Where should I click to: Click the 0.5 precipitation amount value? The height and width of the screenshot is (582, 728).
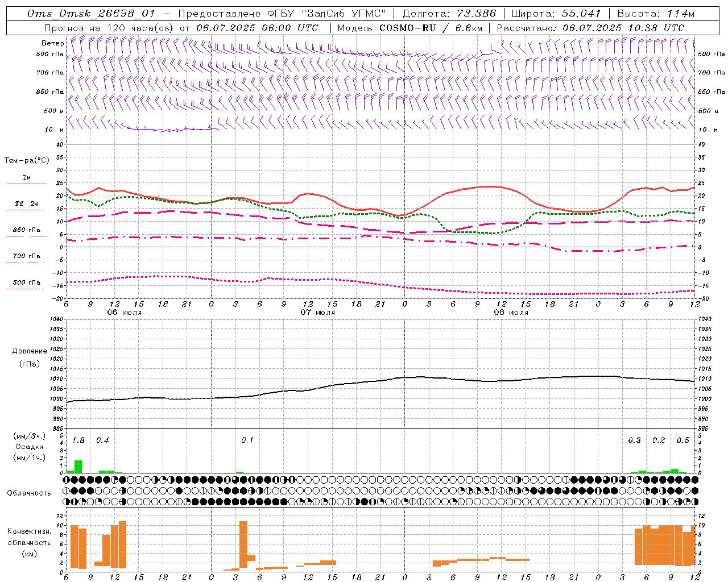coord(682,440)
